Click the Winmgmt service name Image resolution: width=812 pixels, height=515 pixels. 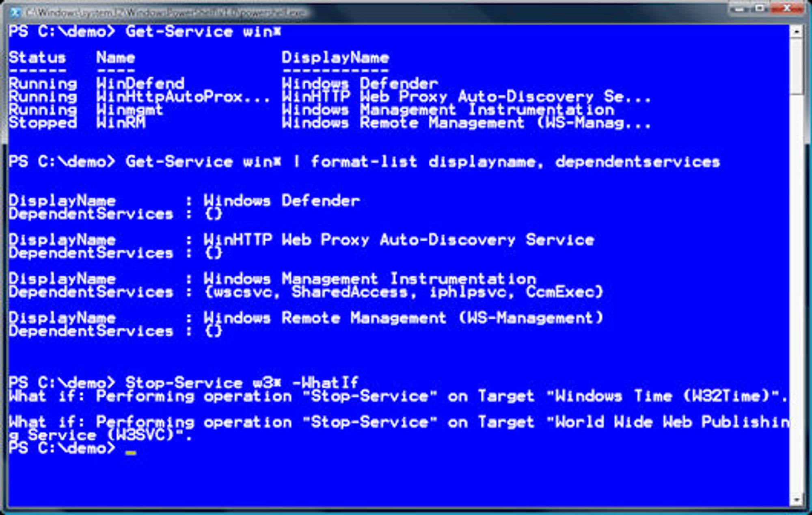point(130,110)
